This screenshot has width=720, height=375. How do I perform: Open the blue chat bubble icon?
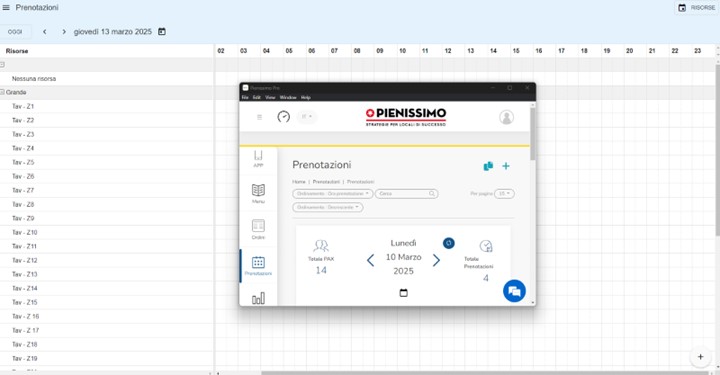tap(514, 291)
